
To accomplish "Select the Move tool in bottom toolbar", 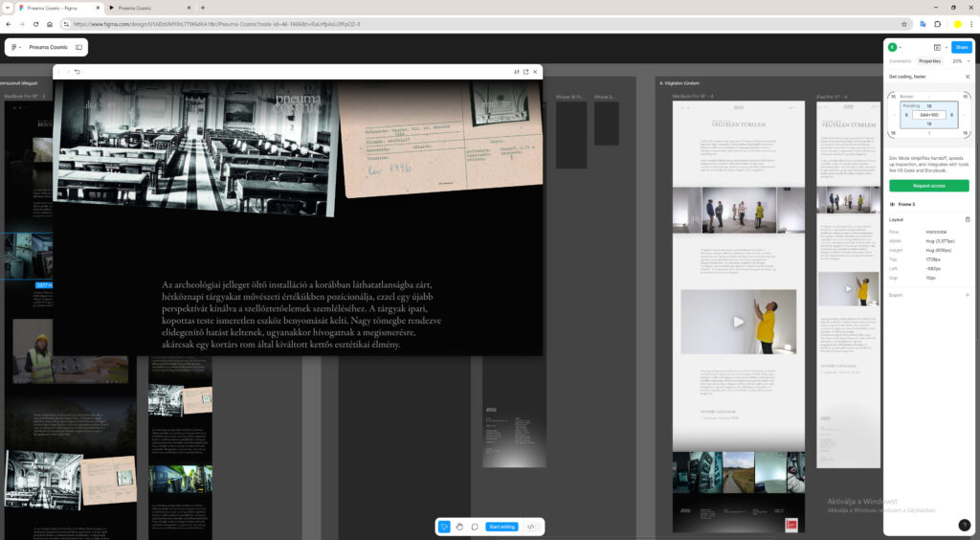I will coord(444,527).
